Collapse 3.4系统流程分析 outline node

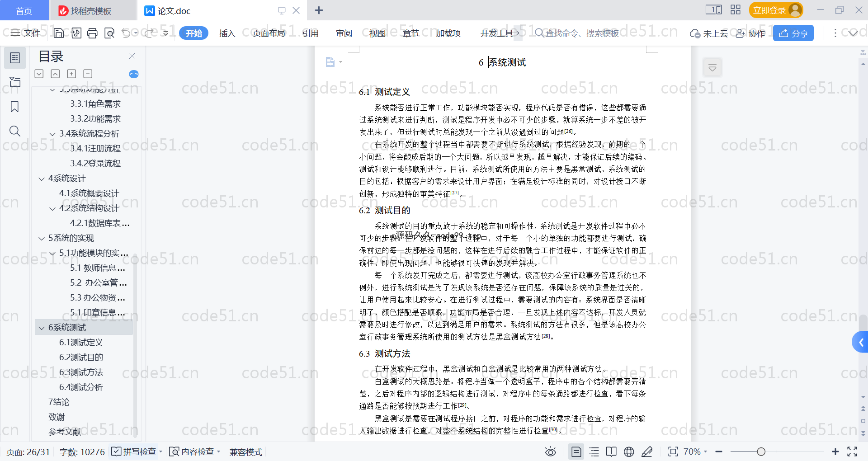point(52,134)
